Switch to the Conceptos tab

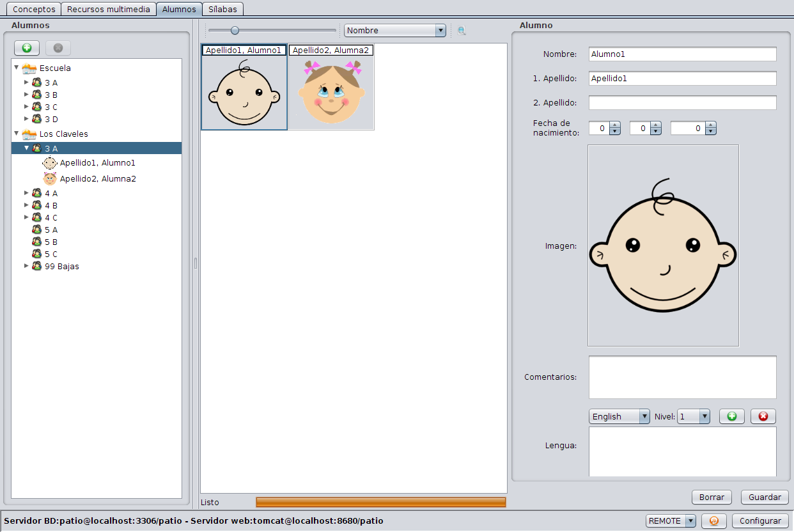coord(35,9)
